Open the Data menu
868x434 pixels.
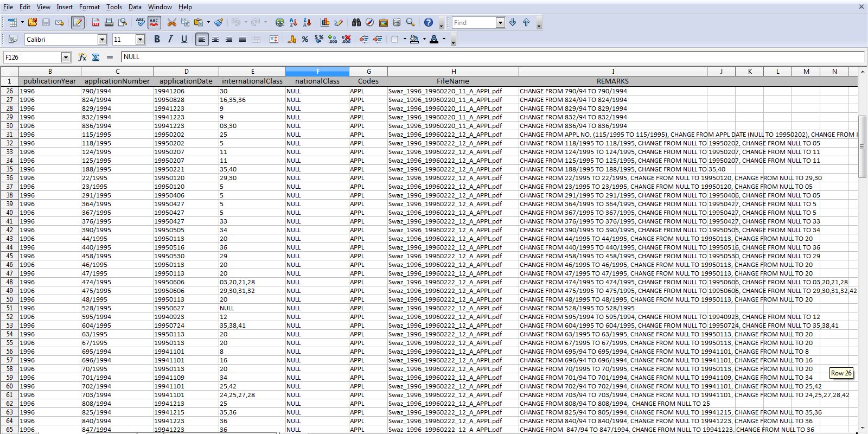click(135, 7)
